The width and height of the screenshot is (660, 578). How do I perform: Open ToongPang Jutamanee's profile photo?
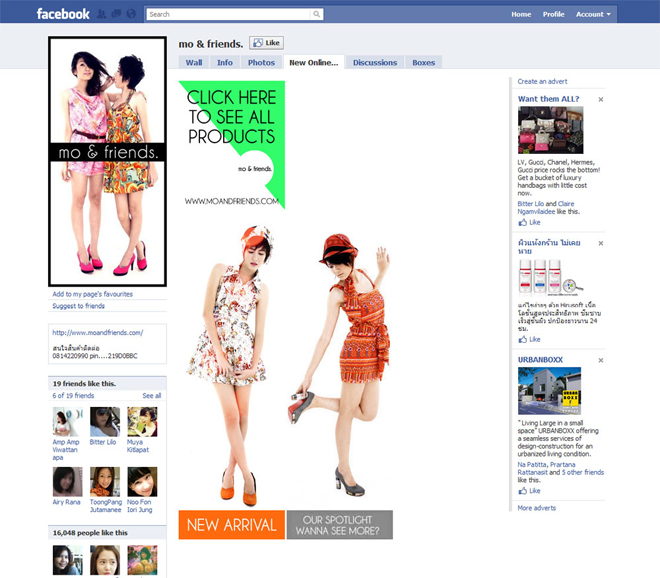105,482
